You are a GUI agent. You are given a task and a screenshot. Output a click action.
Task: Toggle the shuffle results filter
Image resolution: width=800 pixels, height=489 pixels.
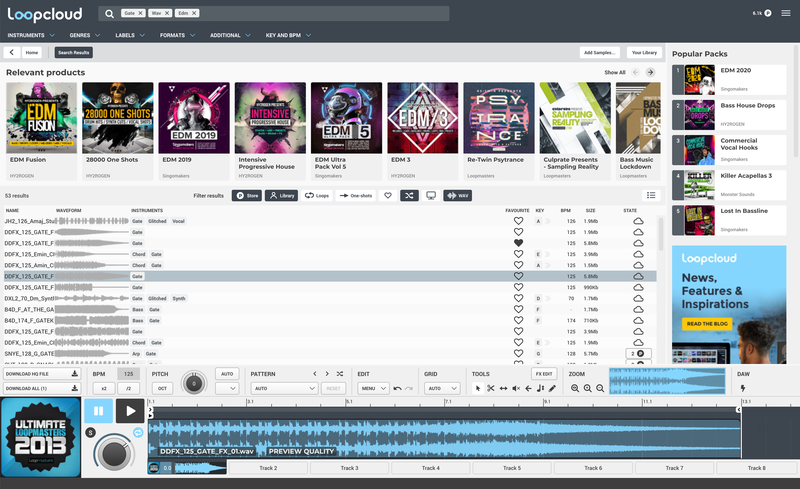coord(409,195)
